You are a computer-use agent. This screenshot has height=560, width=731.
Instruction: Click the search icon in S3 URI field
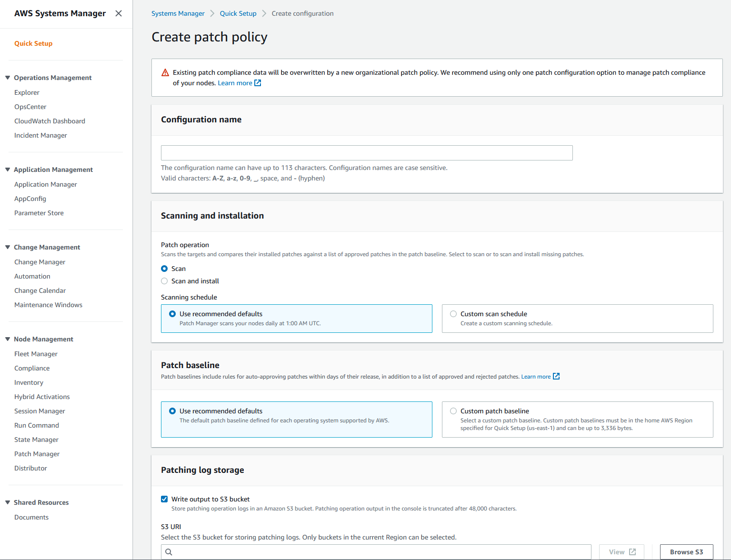pyautogui.click(x=169, y=552)
